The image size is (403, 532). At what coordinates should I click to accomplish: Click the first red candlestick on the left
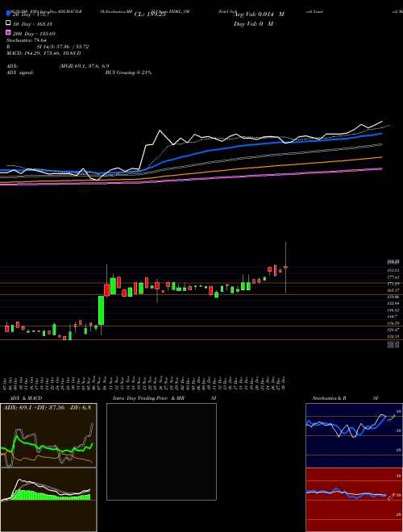[6, 329]
